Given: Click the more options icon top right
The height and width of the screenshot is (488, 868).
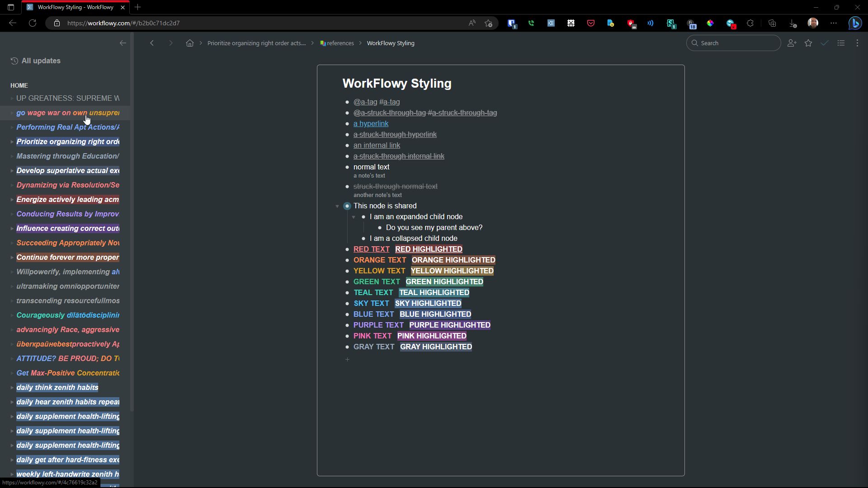Looking at the screenshot, I should point(857,43).
